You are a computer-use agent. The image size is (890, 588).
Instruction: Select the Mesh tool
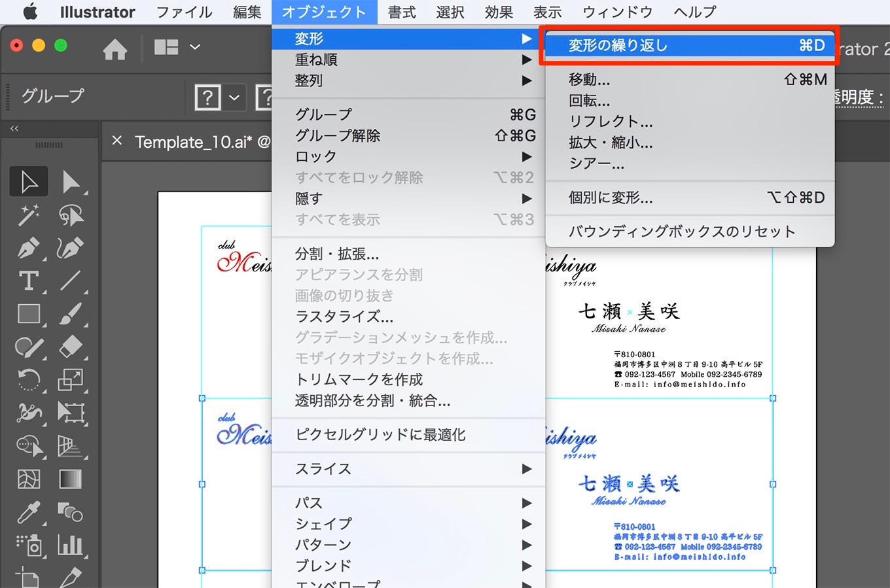coord(29,479)
